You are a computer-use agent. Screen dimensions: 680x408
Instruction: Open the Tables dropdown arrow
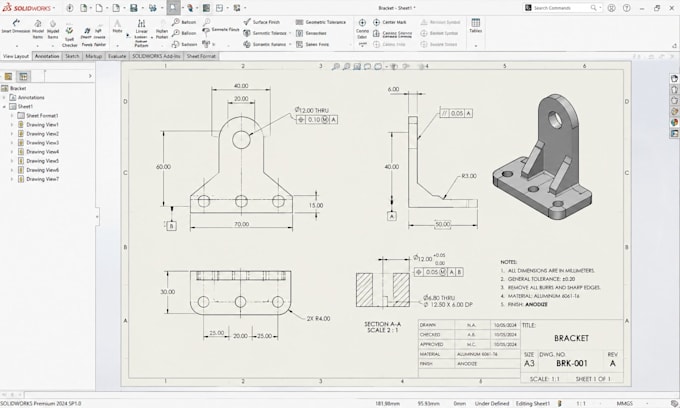point(475,45)
